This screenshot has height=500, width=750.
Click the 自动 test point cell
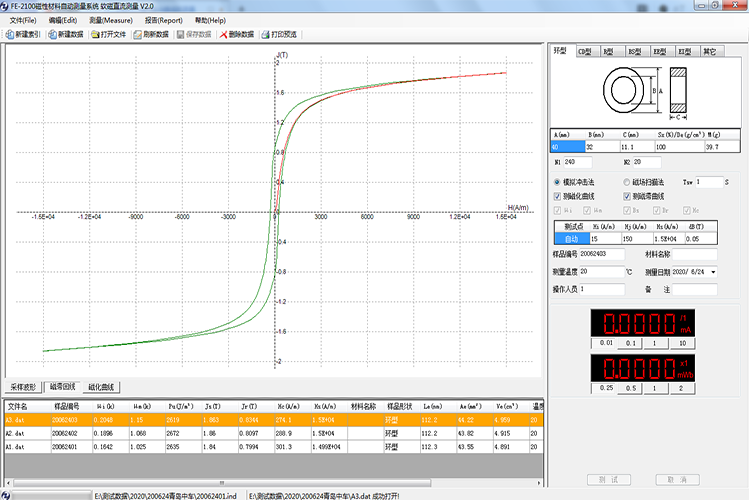click(x=572, y=239)
